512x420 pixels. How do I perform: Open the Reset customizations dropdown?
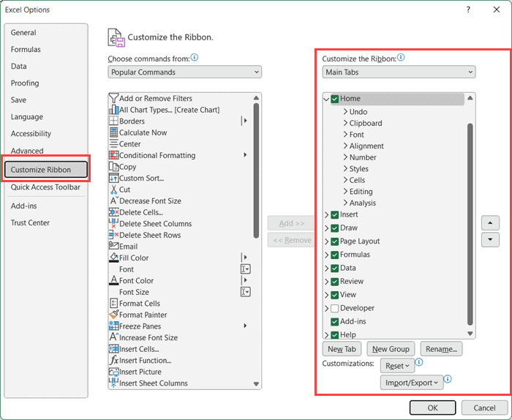[397, 366]
